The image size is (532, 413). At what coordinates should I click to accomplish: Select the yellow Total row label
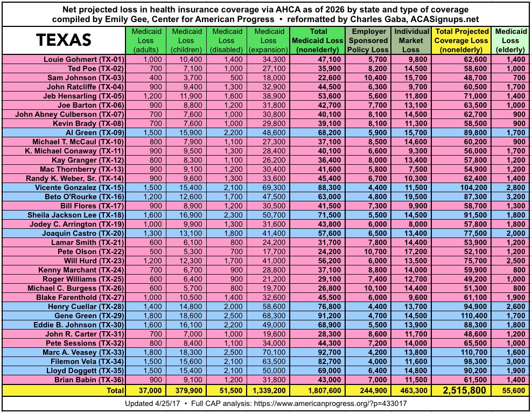(111, 390)
